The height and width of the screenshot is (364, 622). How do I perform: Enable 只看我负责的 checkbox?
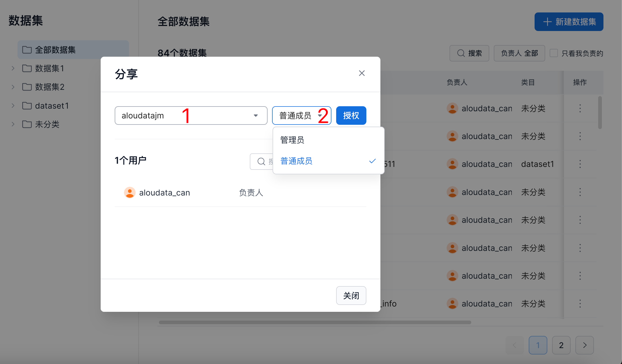coord(554,53)
